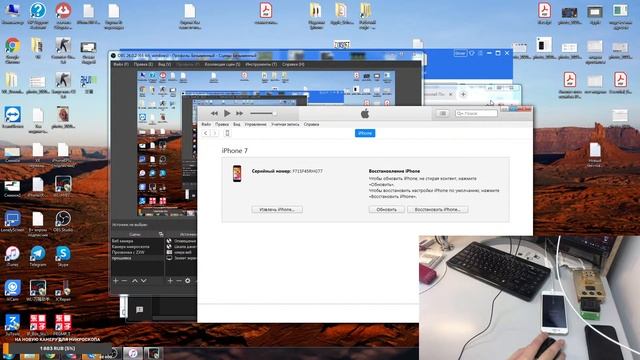The width and height of the screenshot is (640, 360).
Task: Focus the iTunes search field
Action: (x=476, y=113)
